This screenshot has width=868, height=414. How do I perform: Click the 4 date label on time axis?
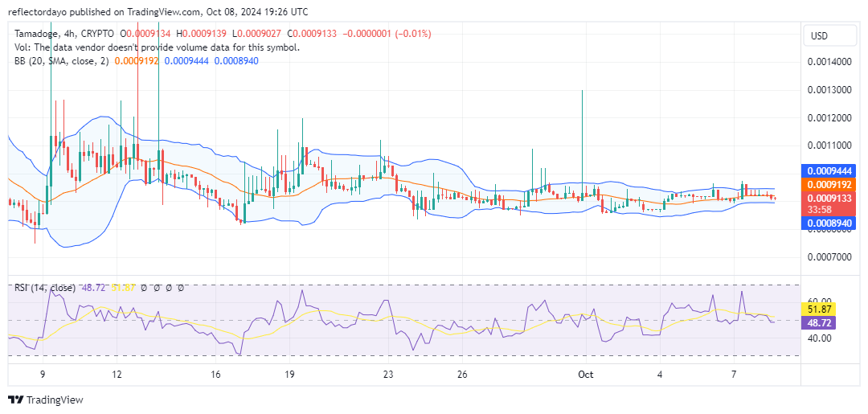pyautogui.click(x=660, y=375)
